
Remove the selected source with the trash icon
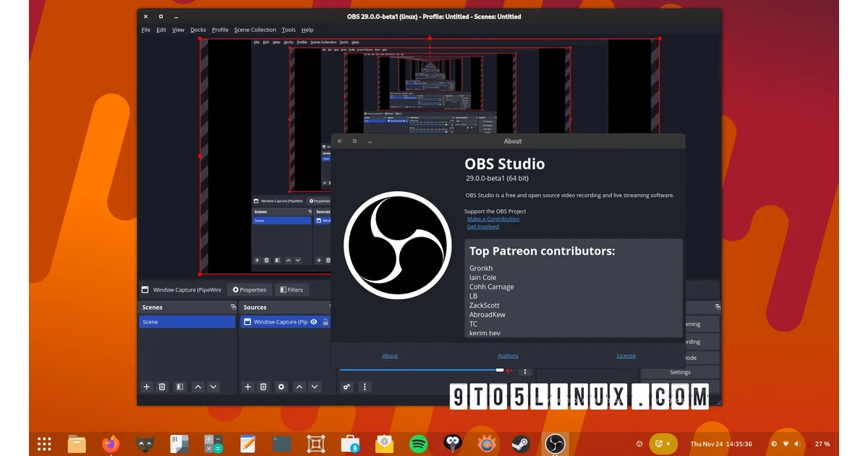click(263, 387)
